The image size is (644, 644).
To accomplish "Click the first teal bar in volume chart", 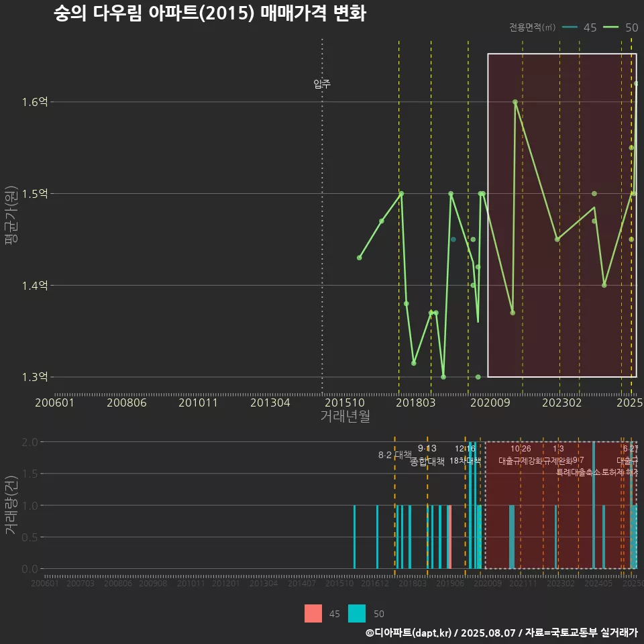I will [354, 537].
